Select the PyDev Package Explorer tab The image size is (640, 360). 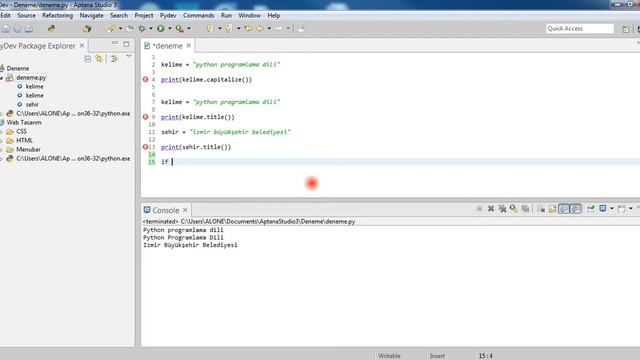pyautogui.click(x=38, y=46)
